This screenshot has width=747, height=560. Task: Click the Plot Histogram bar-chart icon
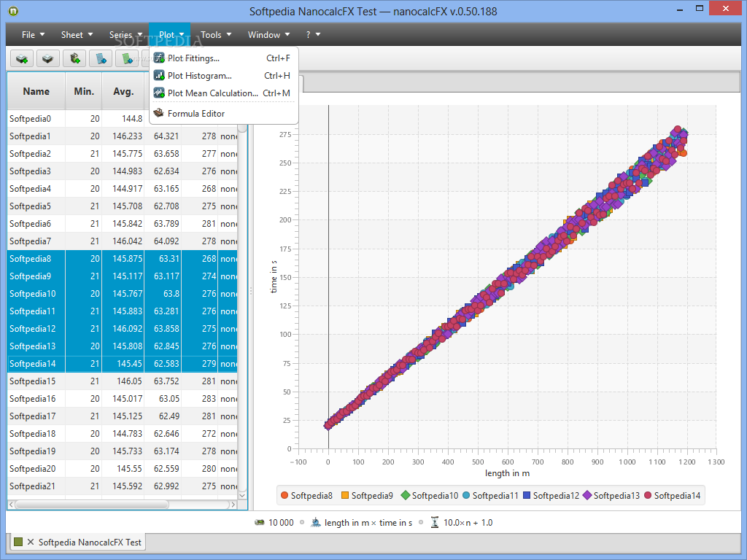[159, 76]
